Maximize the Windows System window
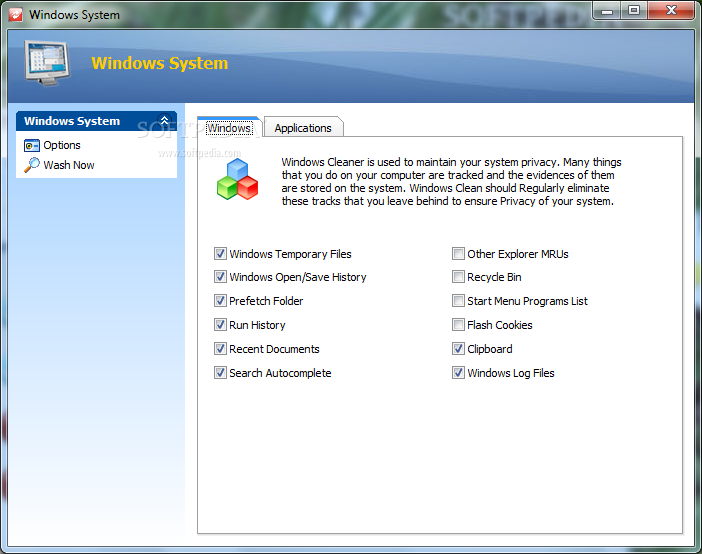The height and width of the screenshot is (554, 702). coord(634,11)
